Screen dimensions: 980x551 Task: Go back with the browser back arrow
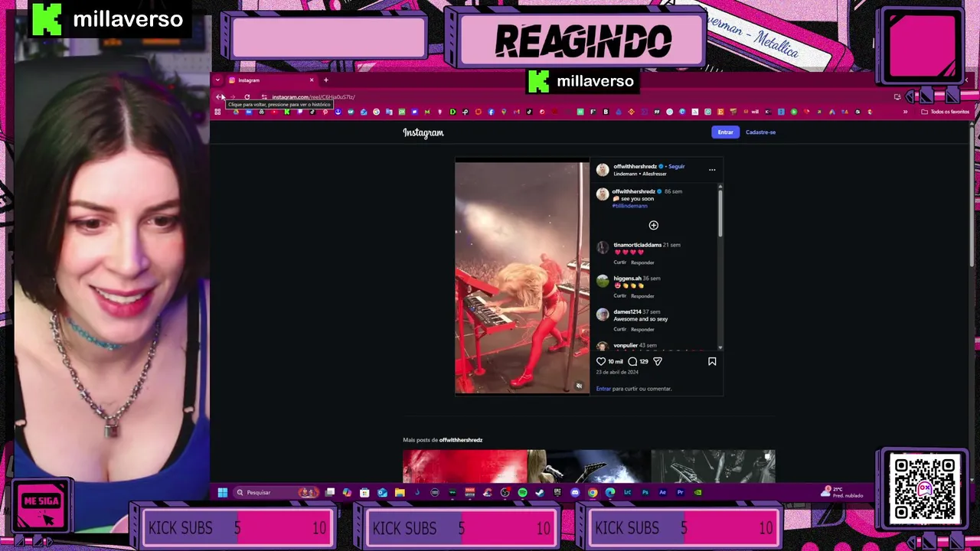[220, 97]
